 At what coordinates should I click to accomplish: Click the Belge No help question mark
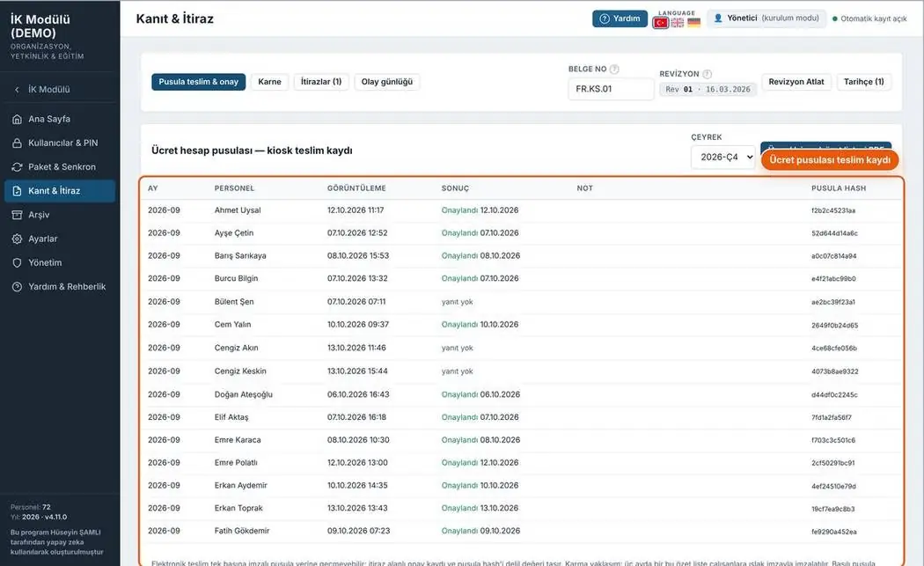(x=614, y=69)
